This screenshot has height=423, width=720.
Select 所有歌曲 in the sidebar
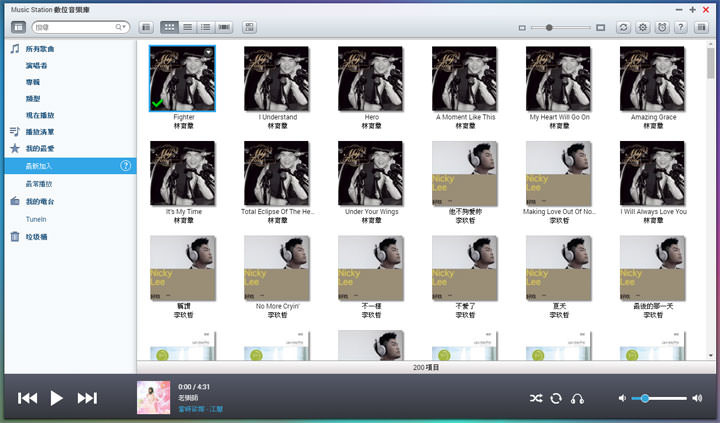tap(40, 48)
